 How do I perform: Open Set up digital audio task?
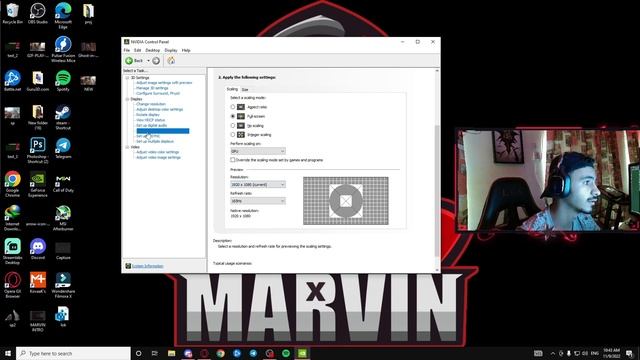(x=151, y=125)
